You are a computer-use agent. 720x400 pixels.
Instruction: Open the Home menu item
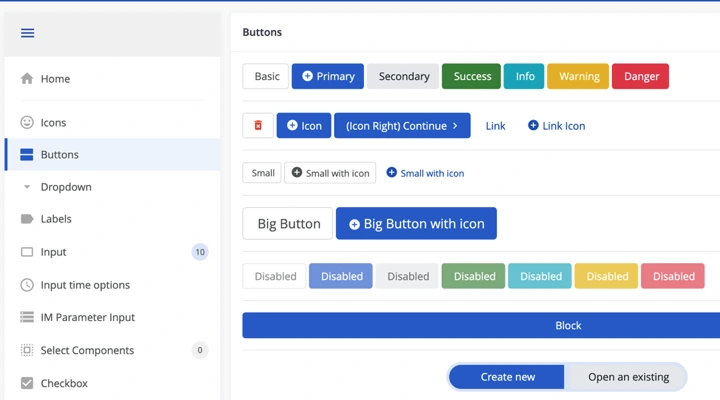pos(112,79)
